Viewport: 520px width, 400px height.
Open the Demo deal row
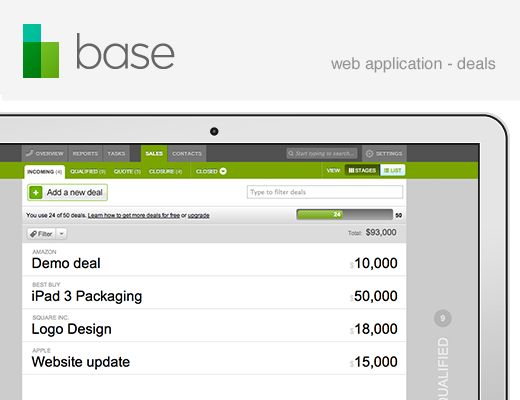pos(214,260)
